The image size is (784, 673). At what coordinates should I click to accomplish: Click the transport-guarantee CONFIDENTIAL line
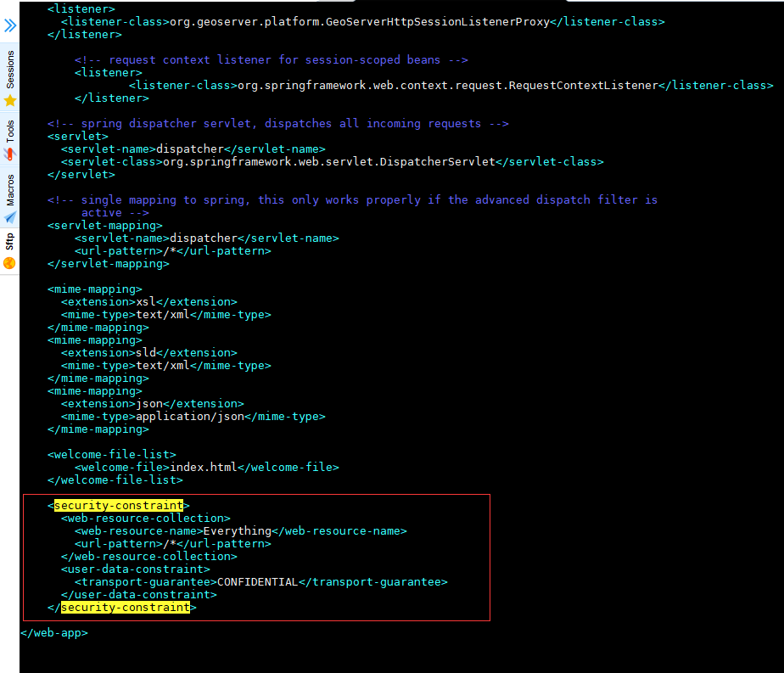point(261,582)
